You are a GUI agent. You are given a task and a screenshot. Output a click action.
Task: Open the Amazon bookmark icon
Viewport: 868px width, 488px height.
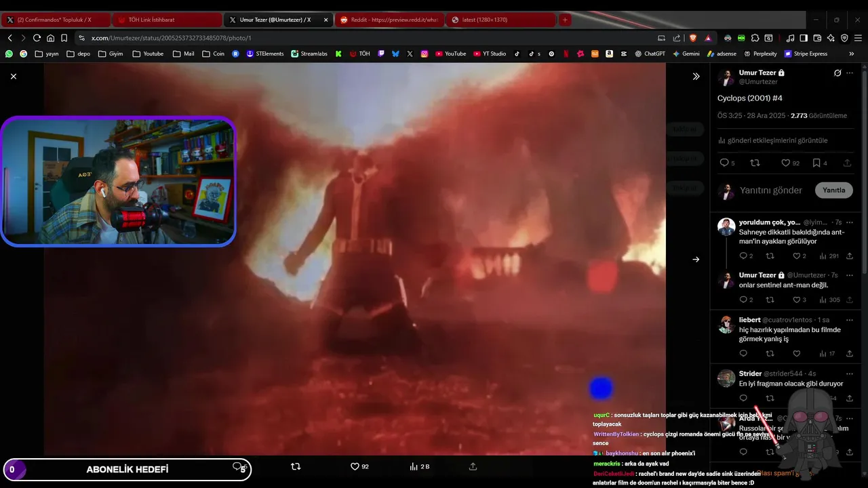[610, 54]
